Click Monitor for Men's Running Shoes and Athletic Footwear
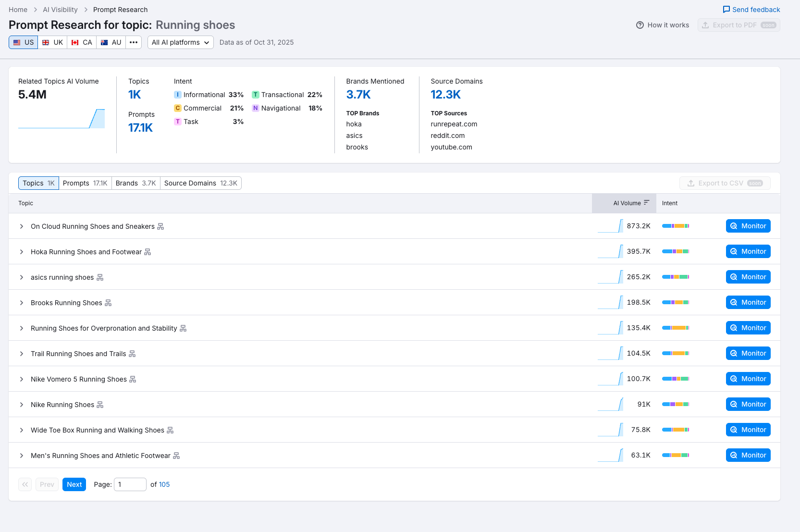This screenshot has height=532, width=800. [x=748, y=455]
